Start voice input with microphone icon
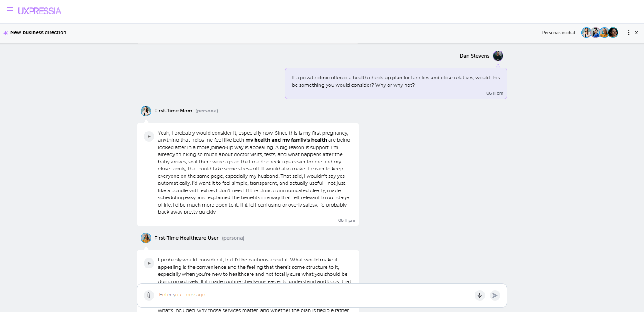 coord(479,295)
